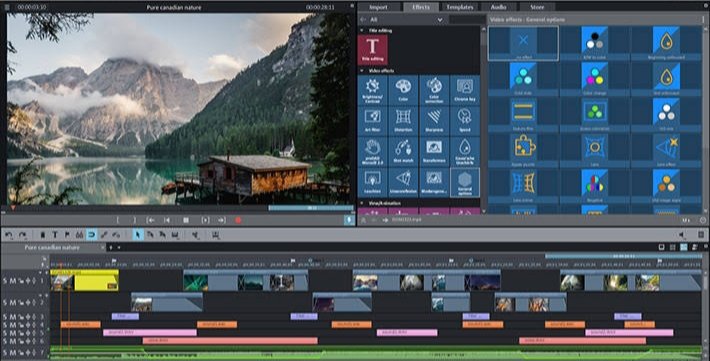Viewport: 710px width, 361px height.
Task: Collapse the View/Animation section
Action: (362, 203)
